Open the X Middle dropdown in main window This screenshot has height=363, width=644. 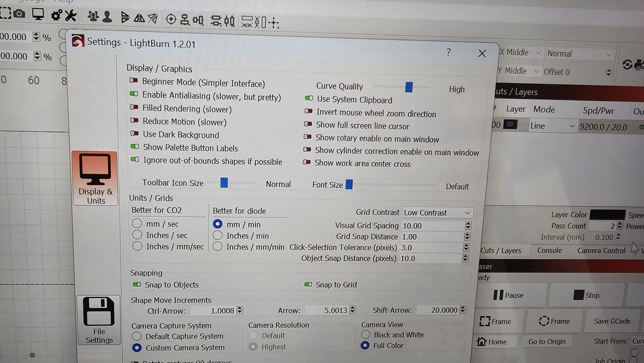click(521, 52)
